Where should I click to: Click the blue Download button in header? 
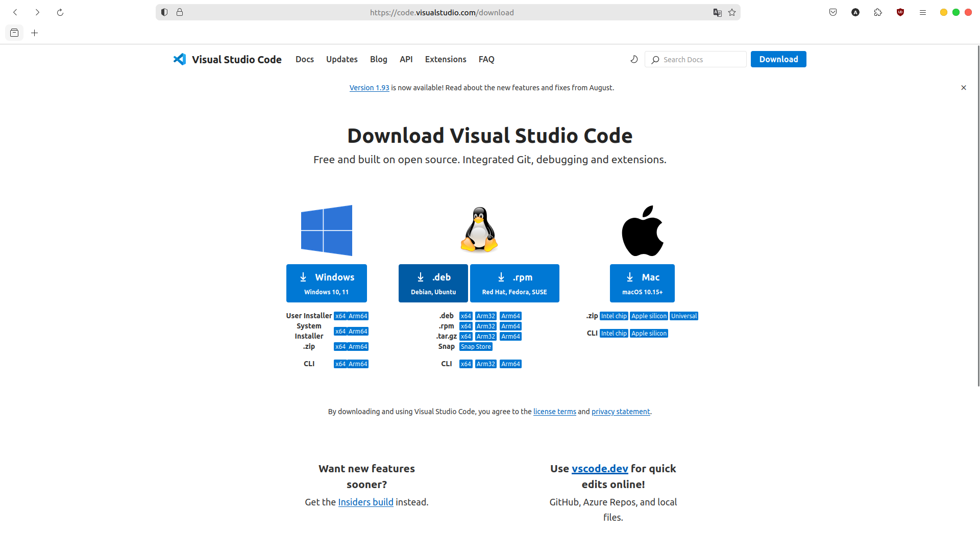point(778,59)
